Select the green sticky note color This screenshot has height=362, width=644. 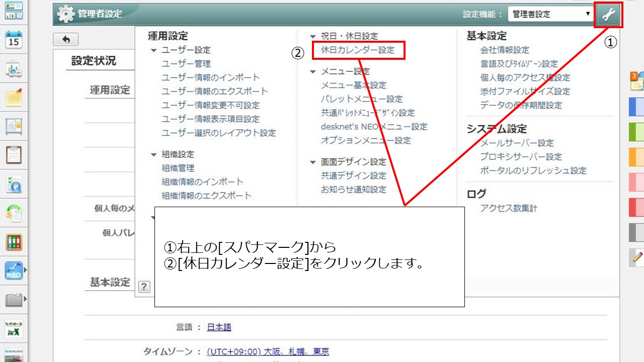click(x=637, y=132)
